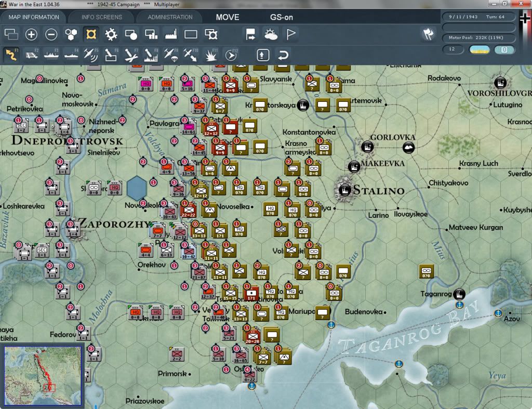
Task: Click the zoom out (minus) toolbar icon
Action: pyautogui.click(x=51, y=34)
